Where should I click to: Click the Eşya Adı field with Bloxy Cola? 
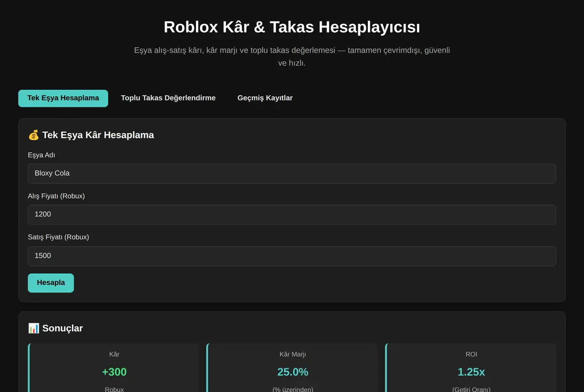pos(292,174)
